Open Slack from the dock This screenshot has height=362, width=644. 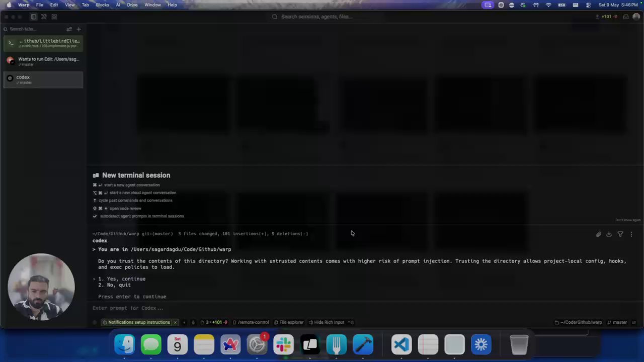pos(283,344)
